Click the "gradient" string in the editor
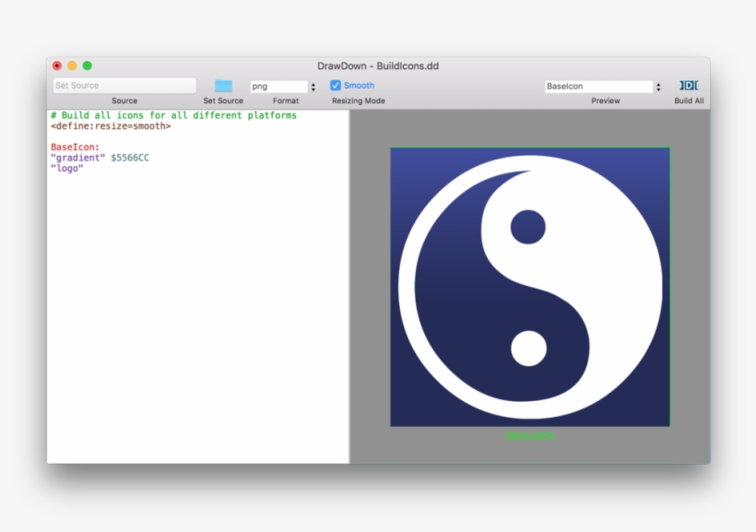Screen dimensions: 756x532 coord(78,157)
